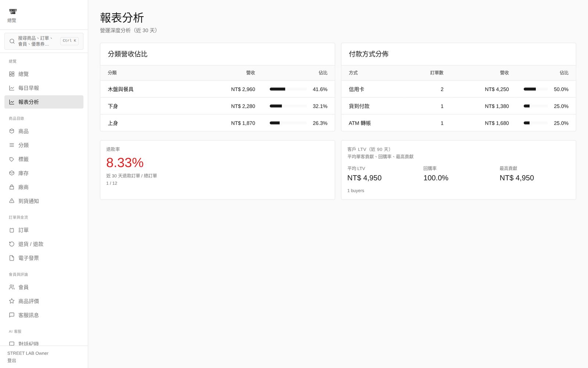588x368 pixels.
Task: Open 到貨通知 in the sidebar
Action: [44, 201]
